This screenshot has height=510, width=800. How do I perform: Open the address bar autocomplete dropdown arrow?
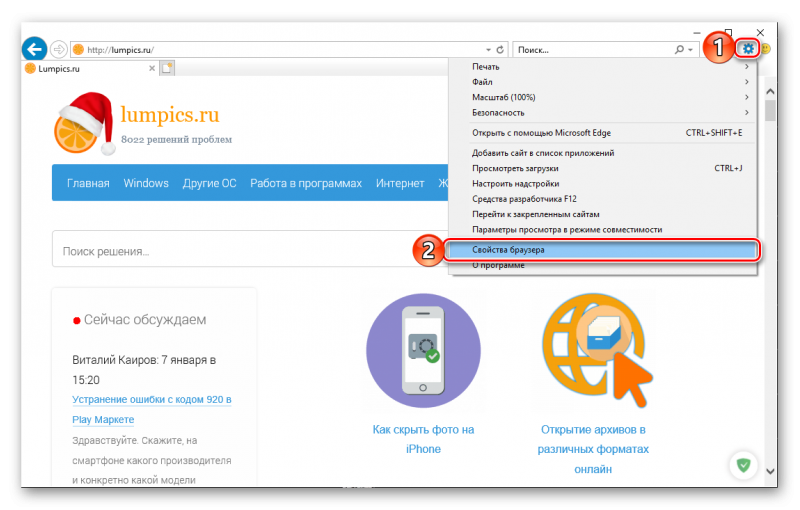[x=488, y=50]
